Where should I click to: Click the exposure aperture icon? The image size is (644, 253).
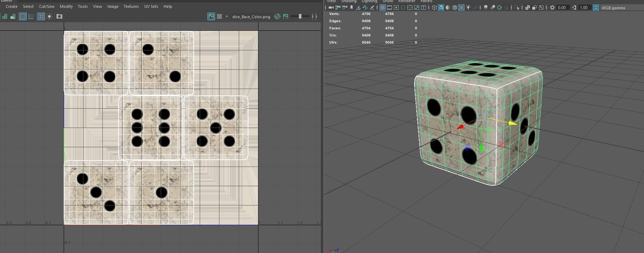552,8
